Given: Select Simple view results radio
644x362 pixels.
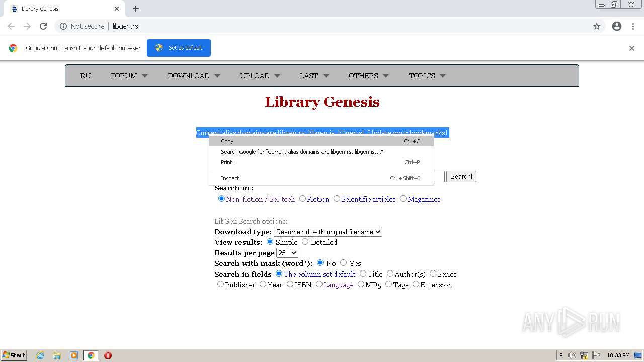Looking at the screenshot, I should tap(270, 242).
